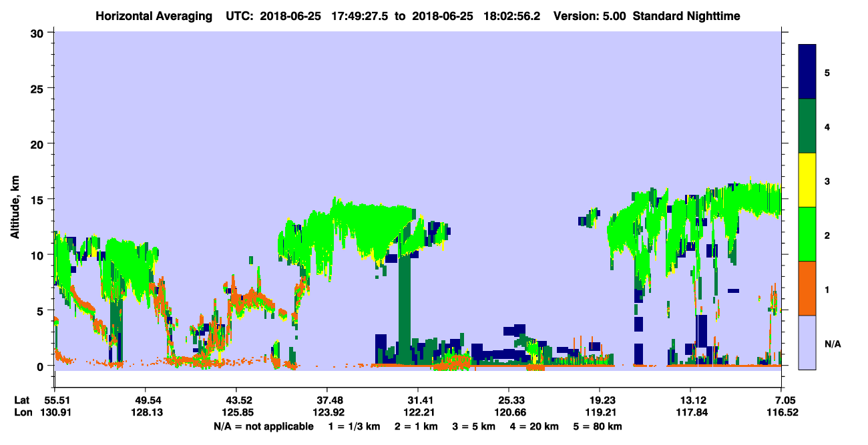868x445 pixels.
Task: Click the lavender N/A colorbar segment
Action: (807, 342)
